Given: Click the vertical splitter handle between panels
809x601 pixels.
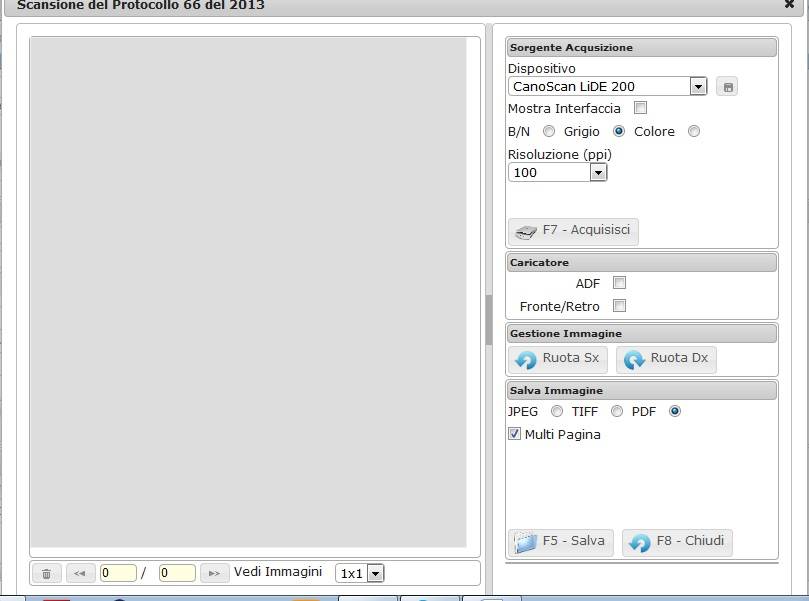Looking at the screenshot, I should (x=489, y=320).
